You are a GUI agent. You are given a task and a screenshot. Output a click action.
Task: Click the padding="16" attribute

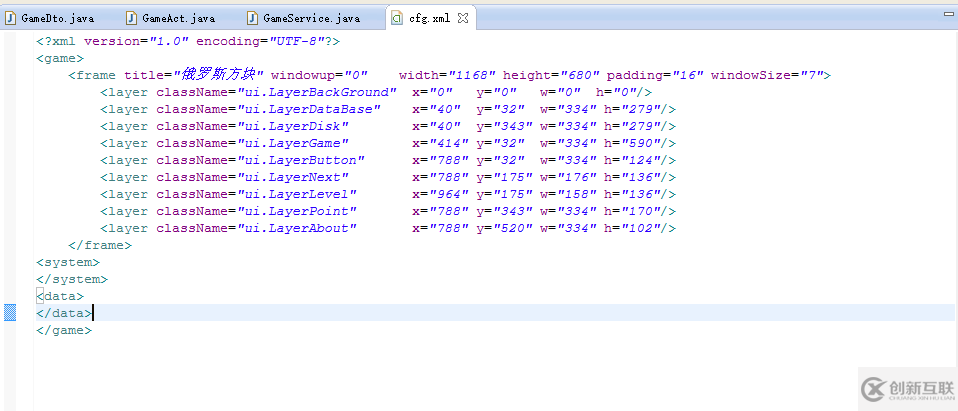click(x=656, y=76)
